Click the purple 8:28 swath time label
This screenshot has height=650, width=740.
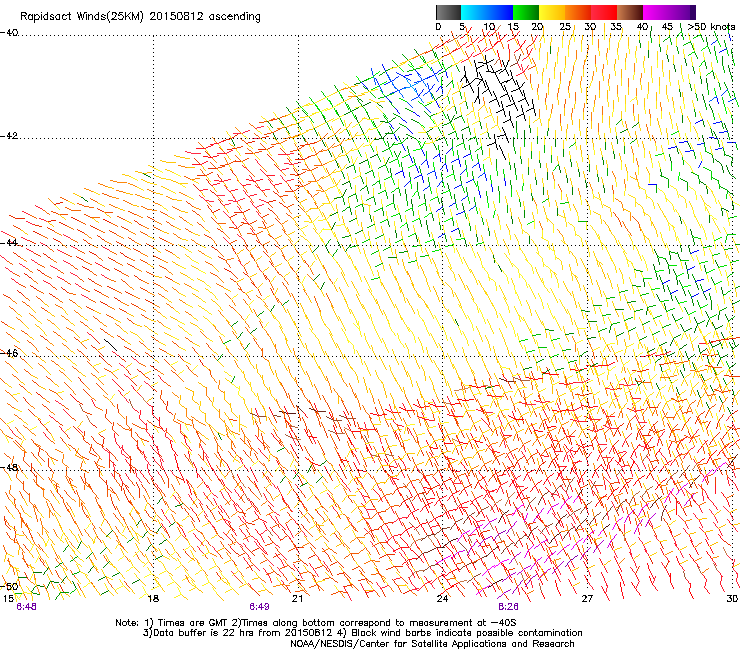tap(508, 607)
